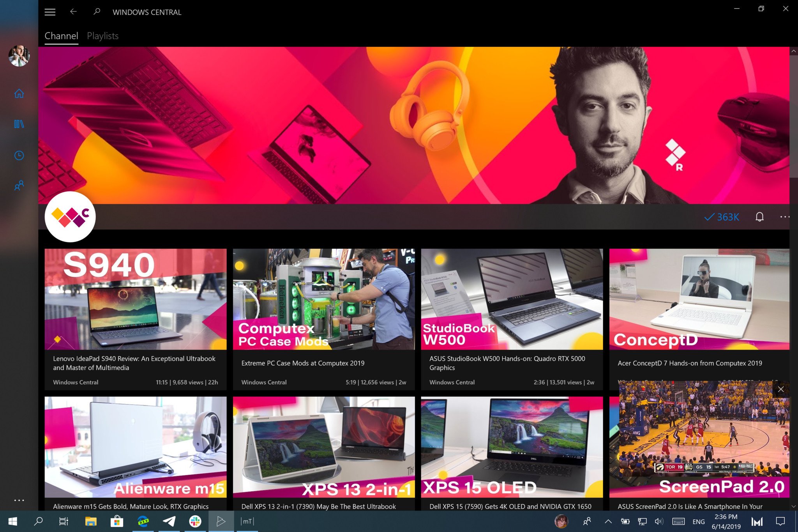Close the mini basketball video player
The height and width of the screenshot is (532, 798).
[x=780, y=389]
